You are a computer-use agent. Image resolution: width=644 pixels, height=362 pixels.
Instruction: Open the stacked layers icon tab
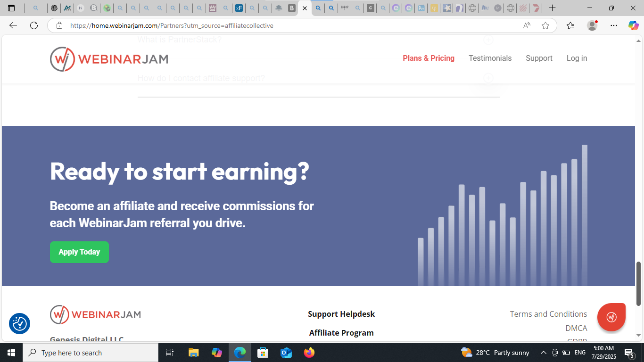click(279, 8)
